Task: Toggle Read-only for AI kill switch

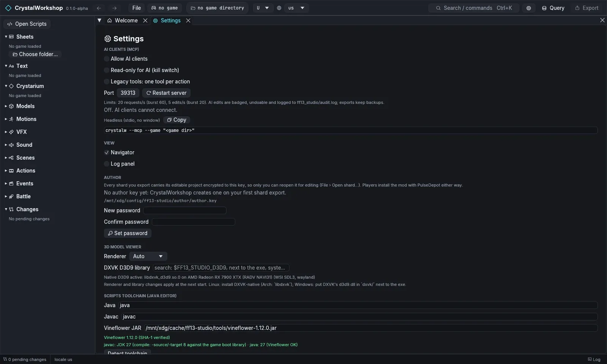Action: (107, 70)
